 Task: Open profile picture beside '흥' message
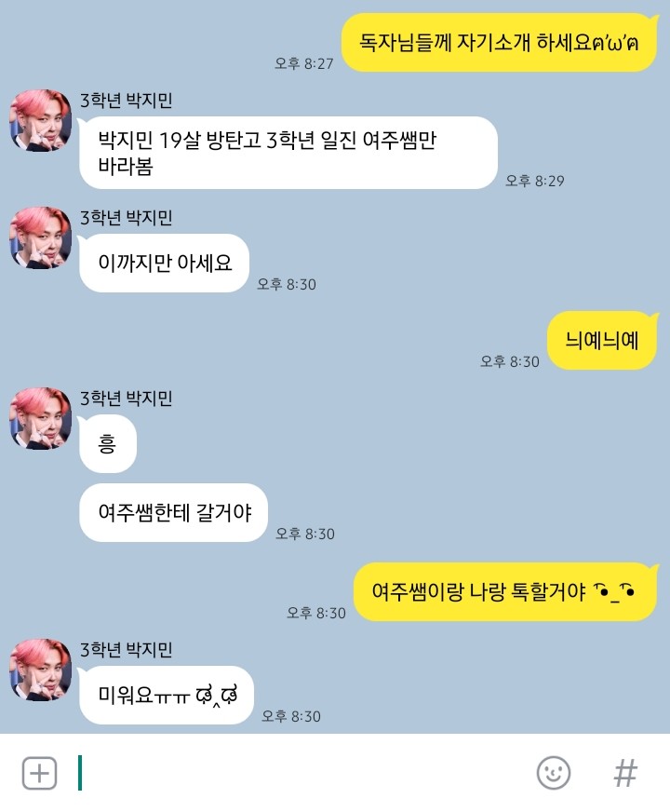click(x=41, y=418)
